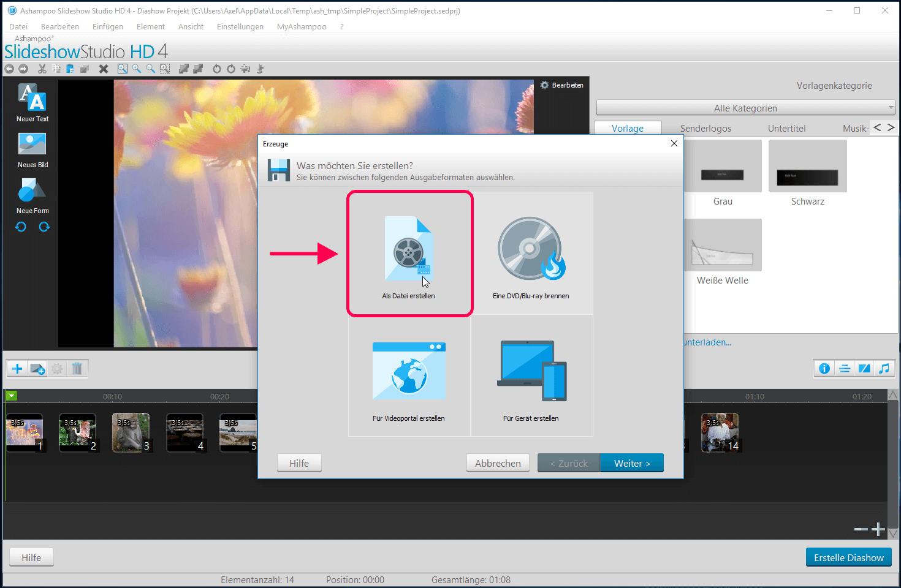
Task: Click the main window Hilfe button bottom left
Action: pos(31,557)
